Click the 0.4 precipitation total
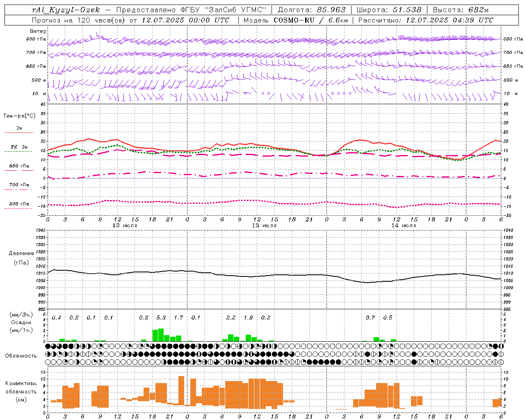Viewport: 525px width, 420px height. coord(57,317)
